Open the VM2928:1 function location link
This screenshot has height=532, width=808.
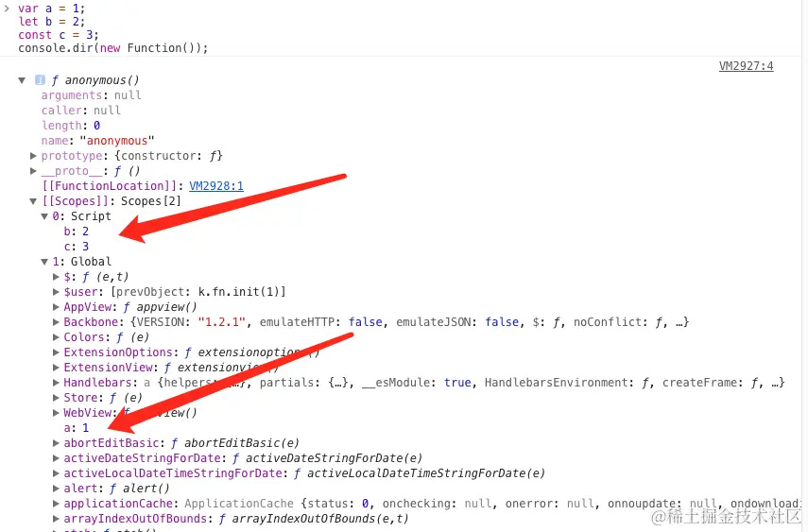click(216, 185)
